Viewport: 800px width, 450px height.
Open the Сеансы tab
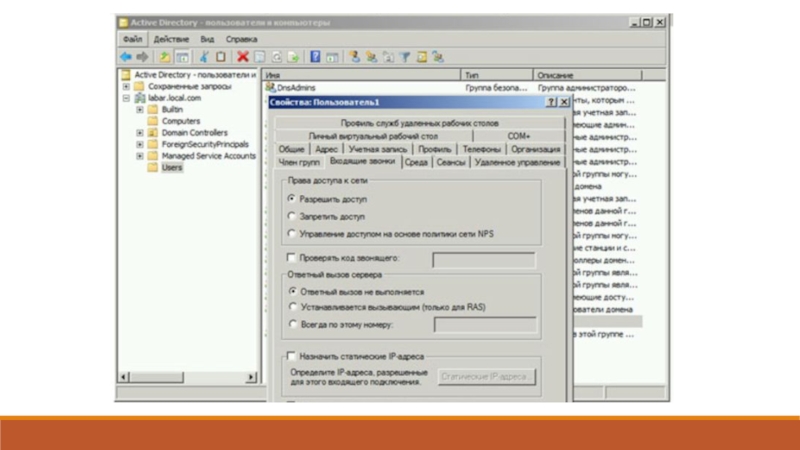(x=451, y=162)
